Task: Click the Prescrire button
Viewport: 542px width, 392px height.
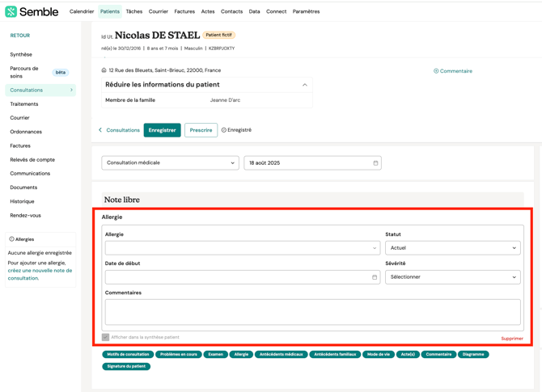Action: (x=201, y=130)
